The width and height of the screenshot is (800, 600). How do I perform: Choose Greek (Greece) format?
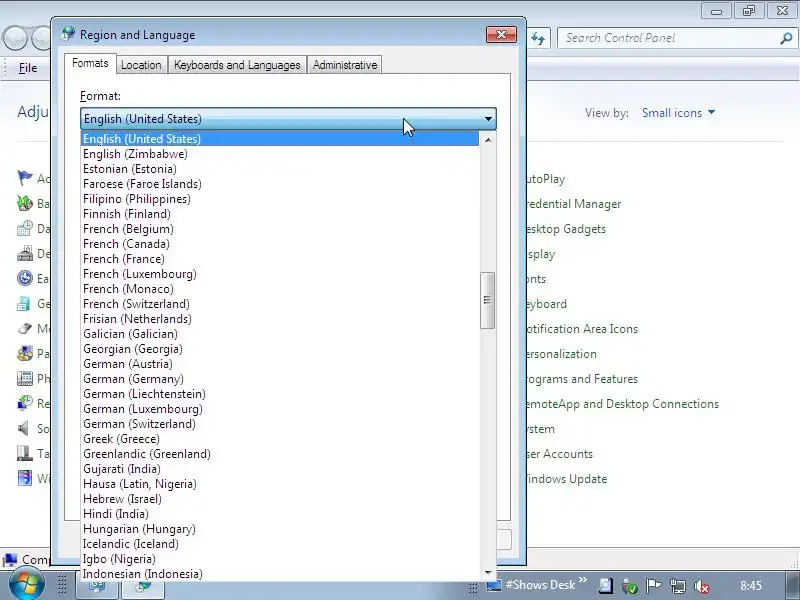click(x=280, y=439)
